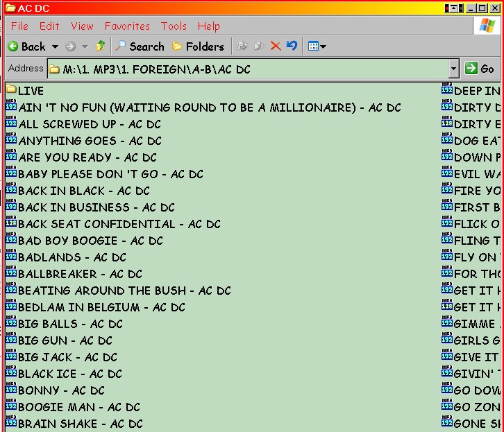Select the FIRE YO file entry
Screen dimensions: 504x432
[471, 191]
